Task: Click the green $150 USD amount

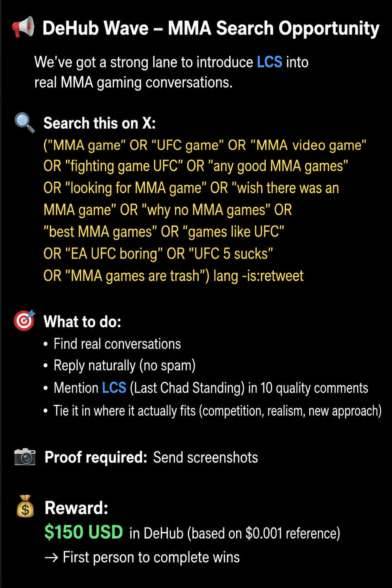Action: [x=83, y=532]
